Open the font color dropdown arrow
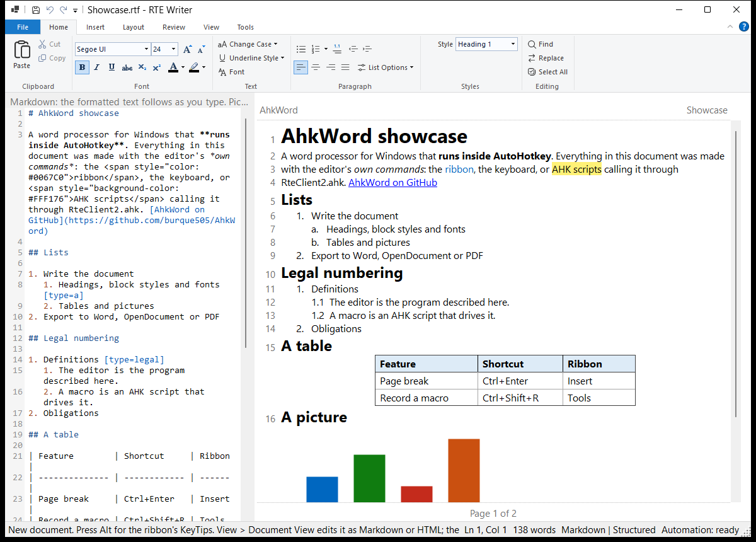The height and width of the screenshot is (542, 756). (x=183, y=67)
